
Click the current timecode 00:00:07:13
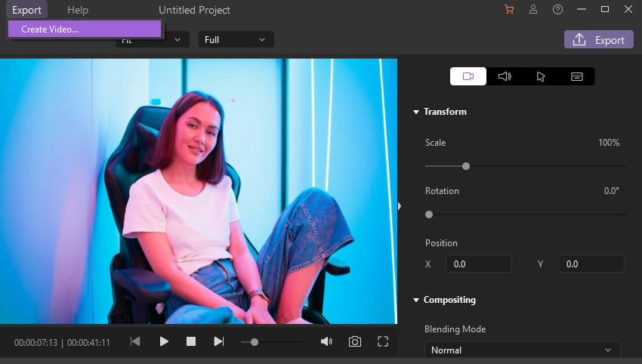35,342
